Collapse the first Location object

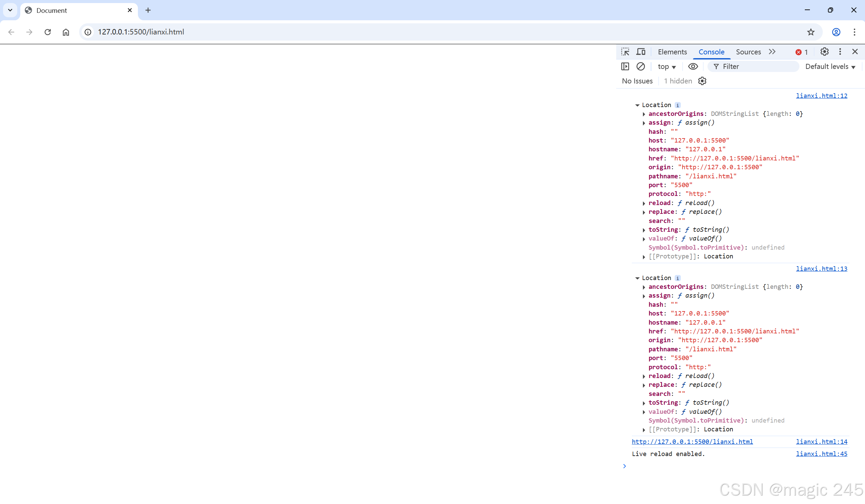pyautogui.click(x=637, y=105)
